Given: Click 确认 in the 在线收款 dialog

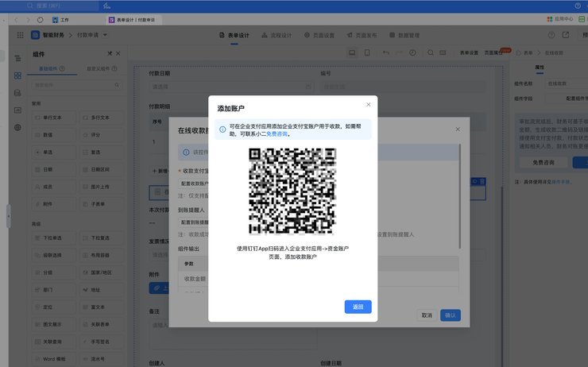Looking at the screenshot, I should [451, 315].
